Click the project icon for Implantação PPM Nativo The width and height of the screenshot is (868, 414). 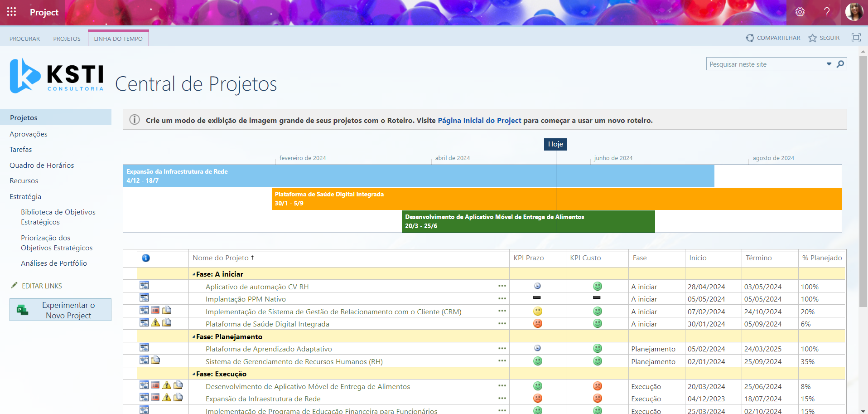pos(144,298)
